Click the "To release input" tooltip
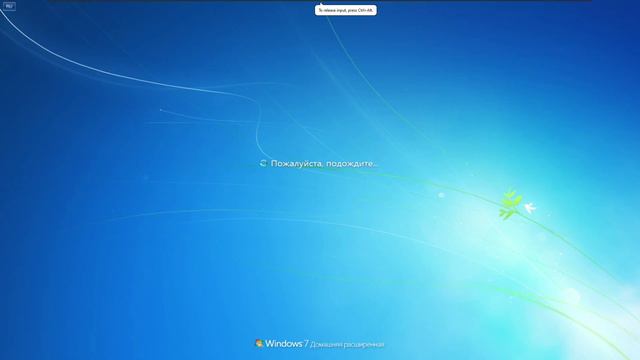 [345, 10]
